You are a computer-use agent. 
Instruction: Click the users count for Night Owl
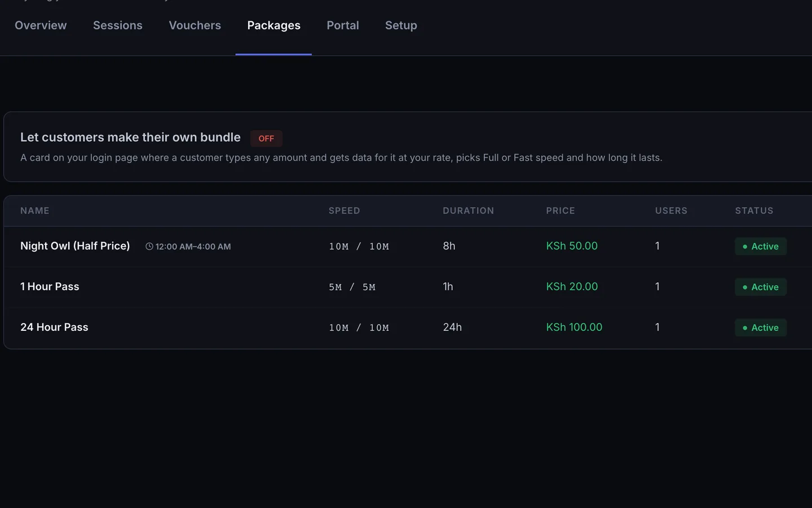point(657,246)
